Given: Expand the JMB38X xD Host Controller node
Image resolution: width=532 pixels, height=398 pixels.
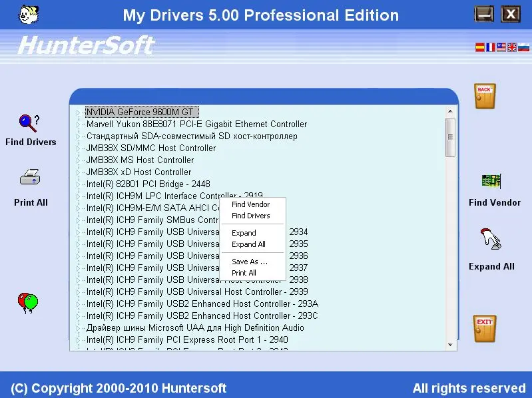Looking at the screenshot, I should pyautogui.click(x=78, y=172).
